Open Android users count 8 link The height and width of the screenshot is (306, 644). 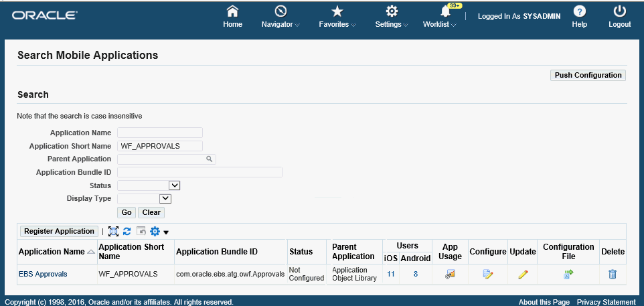click(416, 274)
